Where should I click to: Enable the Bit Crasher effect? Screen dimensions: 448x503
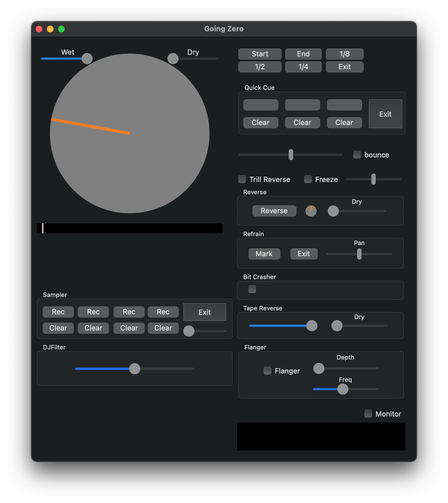(252, 289)
